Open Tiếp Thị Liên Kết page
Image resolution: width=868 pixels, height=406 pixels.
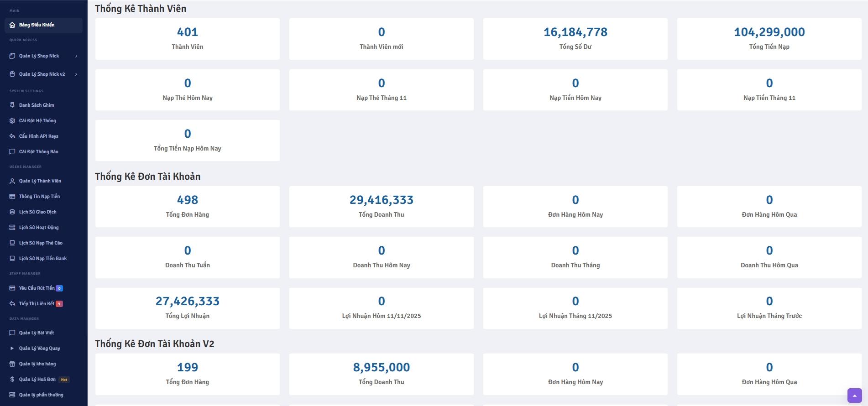tap(37, 304)
